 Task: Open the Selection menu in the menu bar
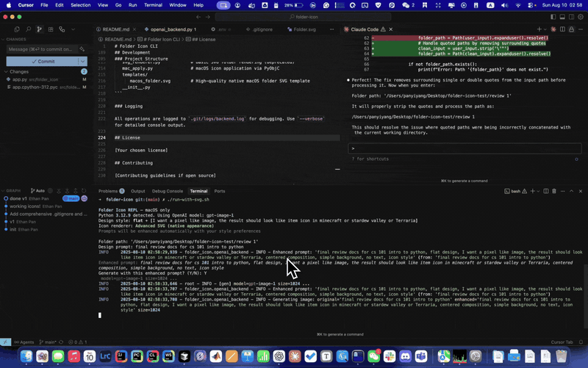click(81, 5)
